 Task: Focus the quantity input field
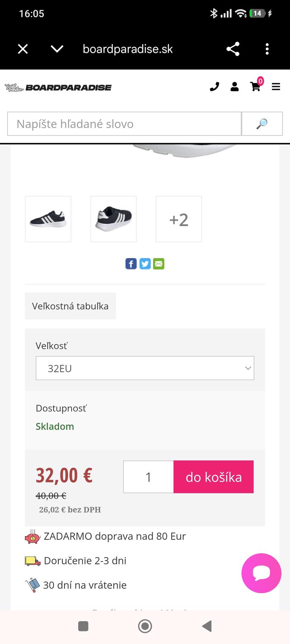click(x=148, y=477)
